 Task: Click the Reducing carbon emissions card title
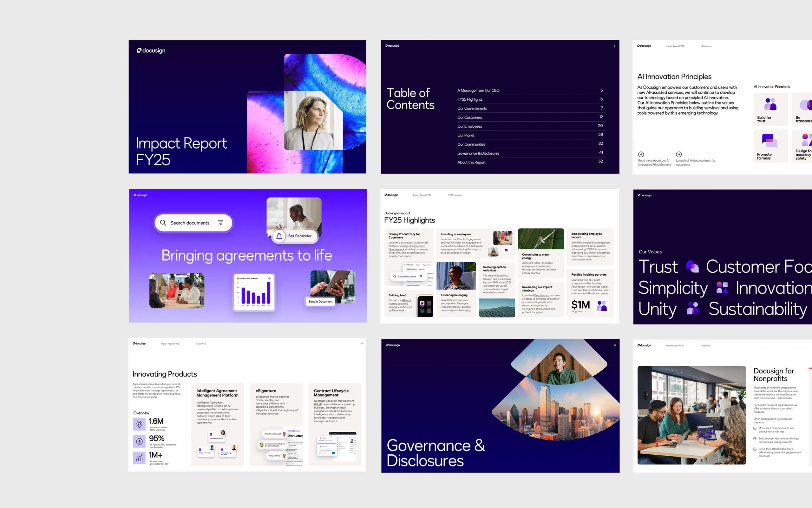tap(494, 269)
